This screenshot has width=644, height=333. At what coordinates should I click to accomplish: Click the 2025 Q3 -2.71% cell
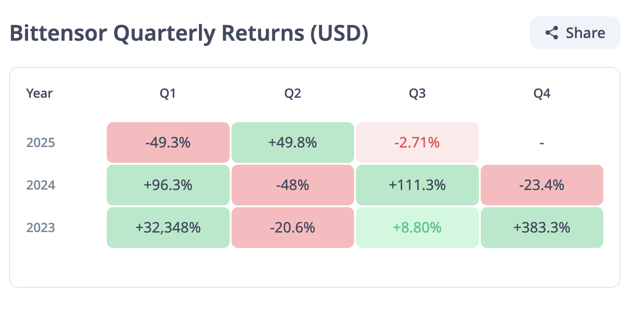pyautogui.click(x=417, y=143)
